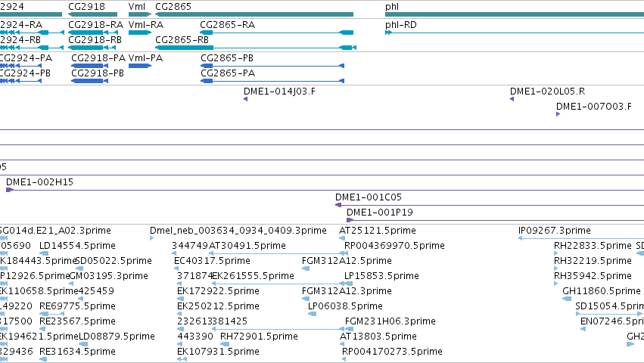Select the Vml gene arrow

tap(140, 14)
